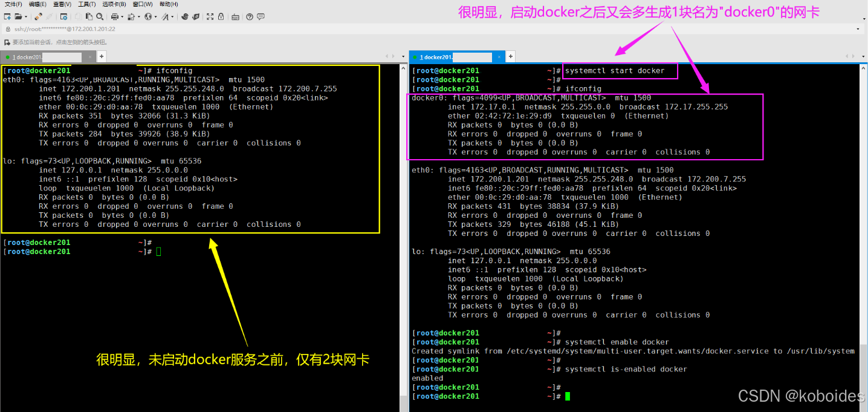The image size is (868, 412).
Task: Click the file transfer toolbar icon
Action: pos(131,17)
